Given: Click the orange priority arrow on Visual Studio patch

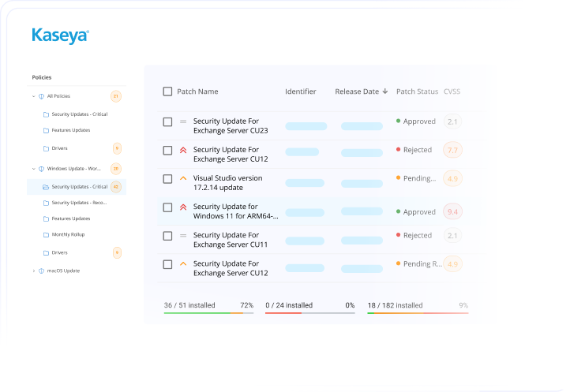Looking at the screenshot, I should click(183, 178).
